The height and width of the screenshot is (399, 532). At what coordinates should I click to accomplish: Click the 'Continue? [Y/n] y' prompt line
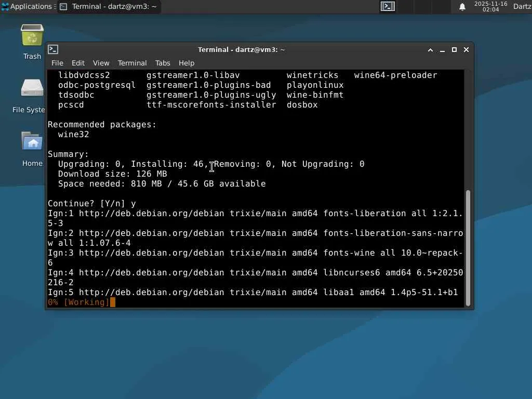pos(91,204)
